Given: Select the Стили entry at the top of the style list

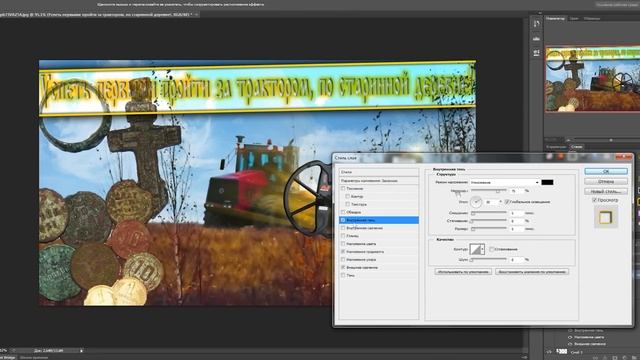Looking at the screenshot, I should click(x=379, y=172).
